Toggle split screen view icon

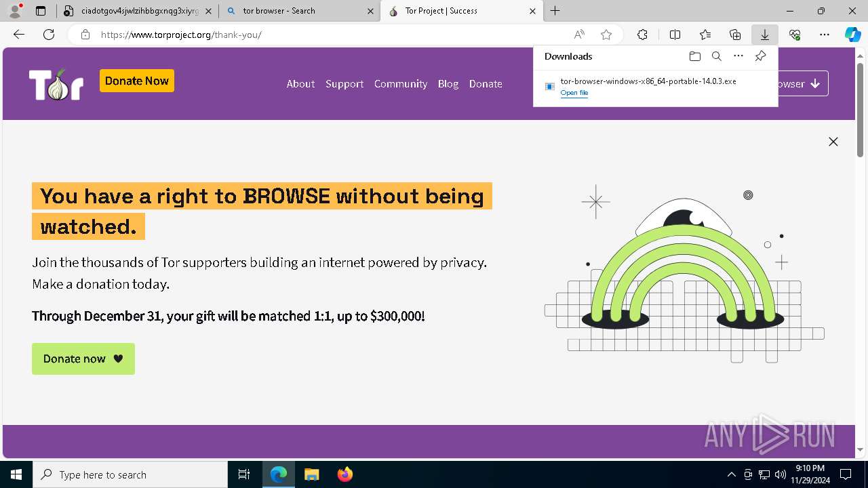[x=675, y=35]
